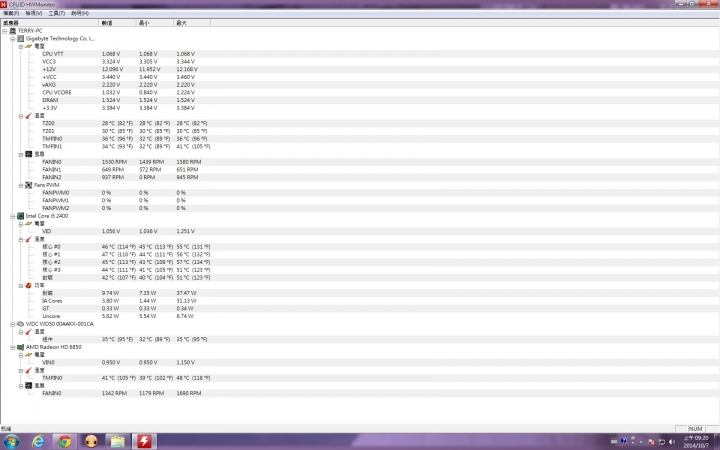Click the thermometer icon under Intel Core i5

click(x=28, y=239)
